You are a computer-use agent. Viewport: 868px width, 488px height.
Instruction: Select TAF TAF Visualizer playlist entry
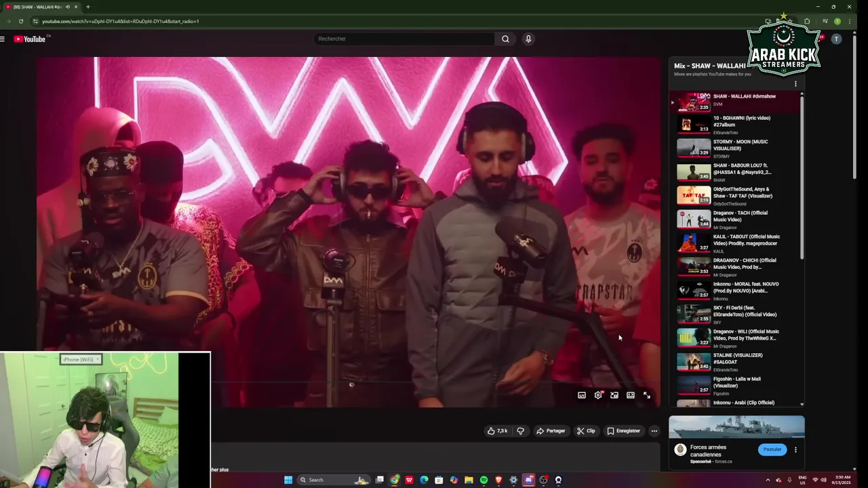pyautogui.click(x=735, y=195)
